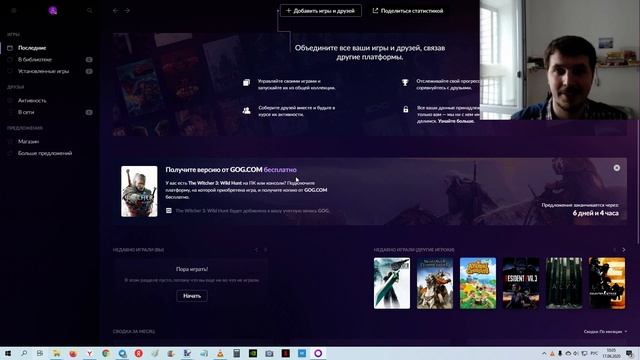Select 'Последние' in the sidebar

coord(32,48)
